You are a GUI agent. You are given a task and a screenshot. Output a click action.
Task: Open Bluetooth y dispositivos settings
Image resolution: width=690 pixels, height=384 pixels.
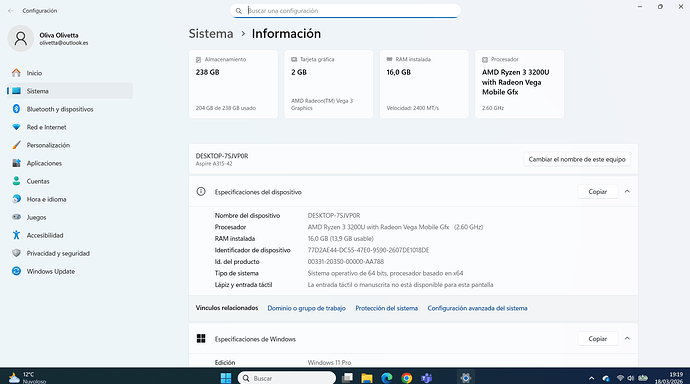[x=70, y=109]
